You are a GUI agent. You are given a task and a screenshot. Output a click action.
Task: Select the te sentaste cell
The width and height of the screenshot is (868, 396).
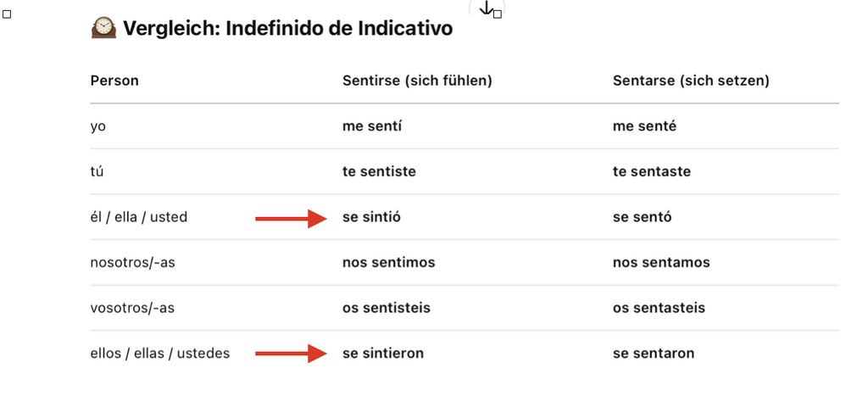(652, 171)
